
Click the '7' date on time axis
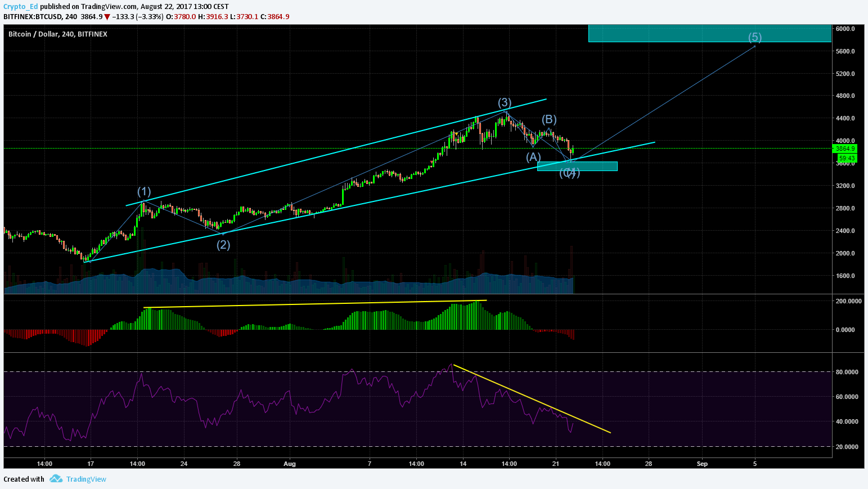tap(370, 464)
